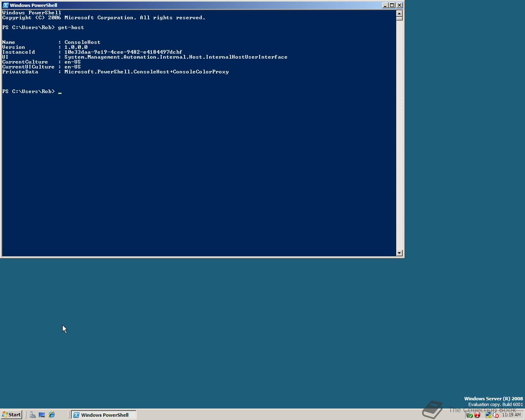Click the Safely Remove Hardware tray icon
525x420 pixels.
470,415
